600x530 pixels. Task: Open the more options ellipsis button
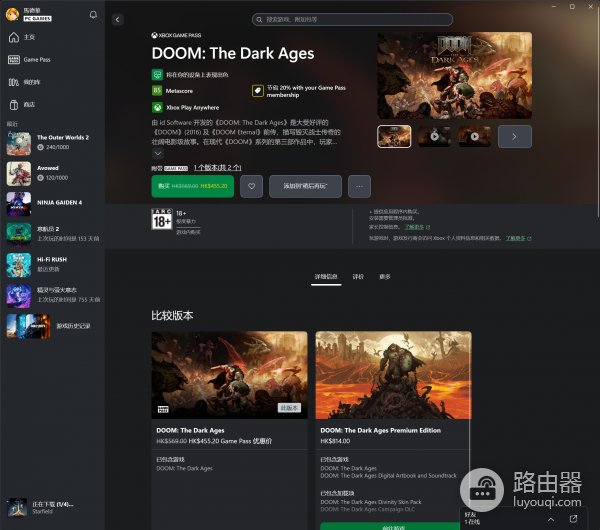click(x=359, y=186)
